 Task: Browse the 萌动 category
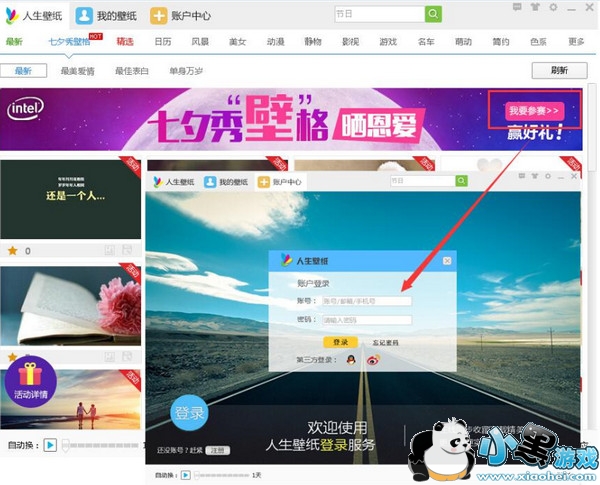tap(463, 41)
